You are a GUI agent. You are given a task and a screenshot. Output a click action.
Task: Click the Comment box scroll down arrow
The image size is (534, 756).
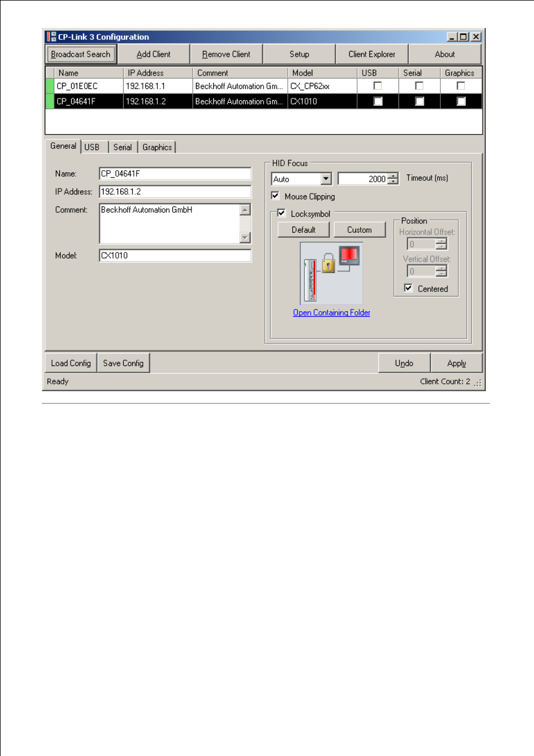[245, 238]
